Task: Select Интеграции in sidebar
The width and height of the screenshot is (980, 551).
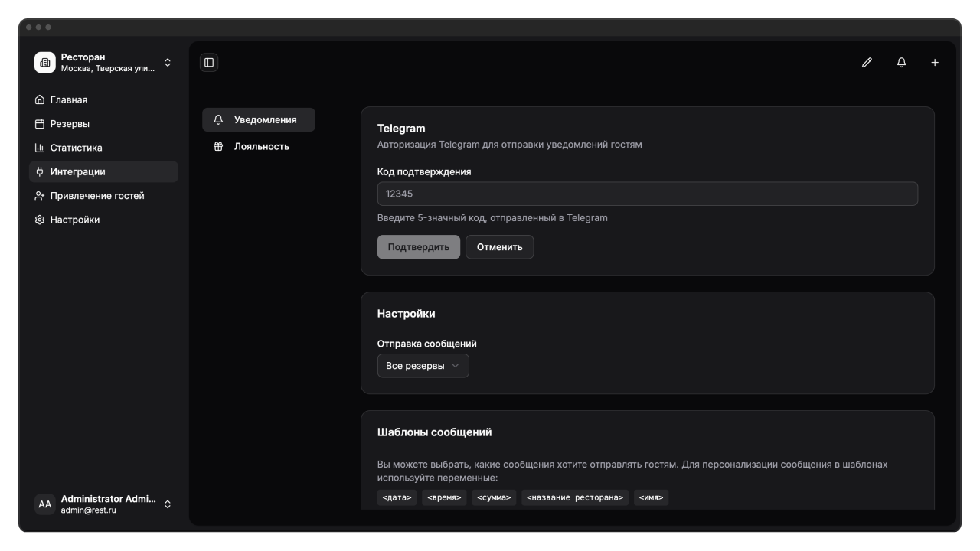Action: 77,172
